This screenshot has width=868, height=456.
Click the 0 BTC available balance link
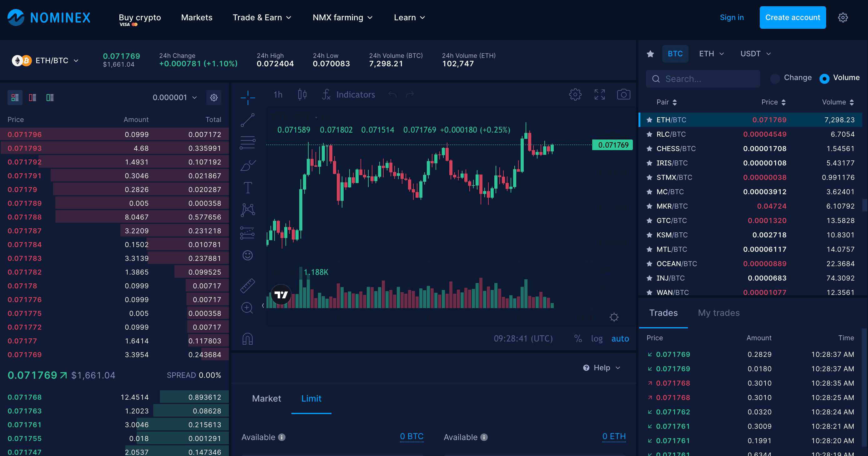(411, 436)
